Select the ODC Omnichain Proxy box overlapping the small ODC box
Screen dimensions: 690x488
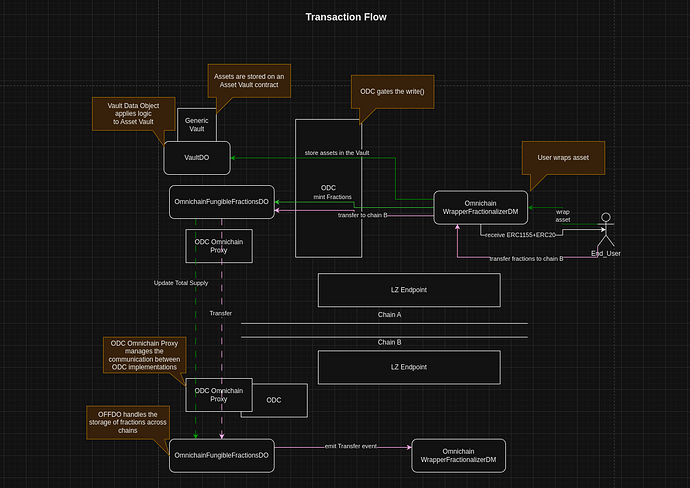click(219, 395)
